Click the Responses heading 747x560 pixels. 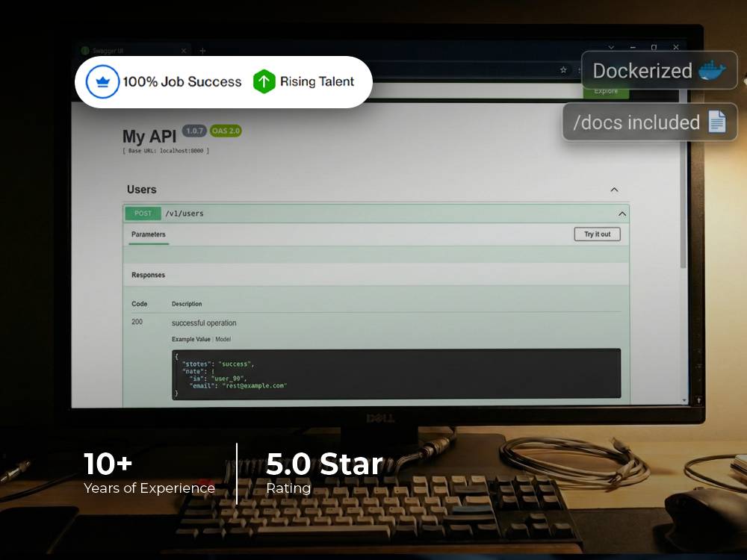click(x=148, y=275)
